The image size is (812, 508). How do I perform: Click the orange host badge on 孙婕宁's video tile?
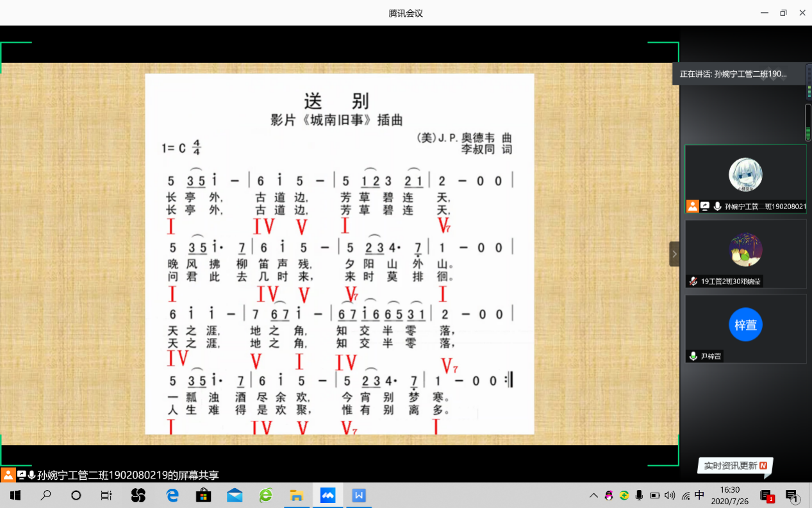point(693,205)
